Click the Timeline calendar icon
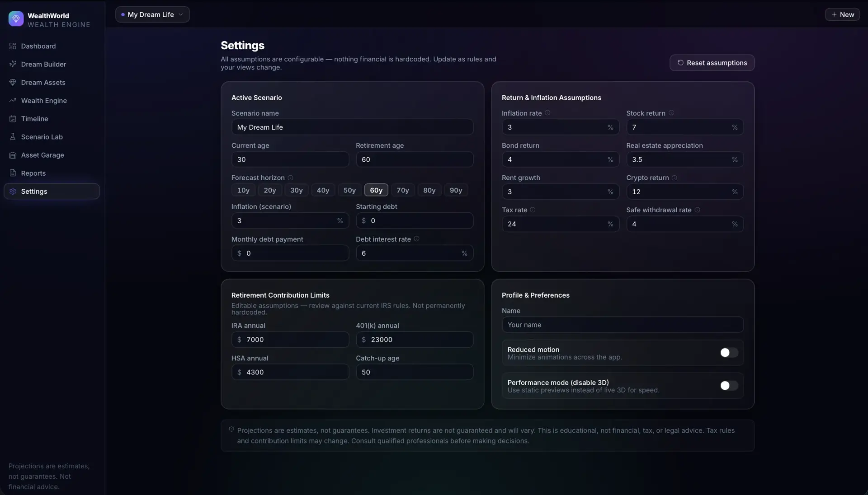868x495 pixels. tap(13, 119)
